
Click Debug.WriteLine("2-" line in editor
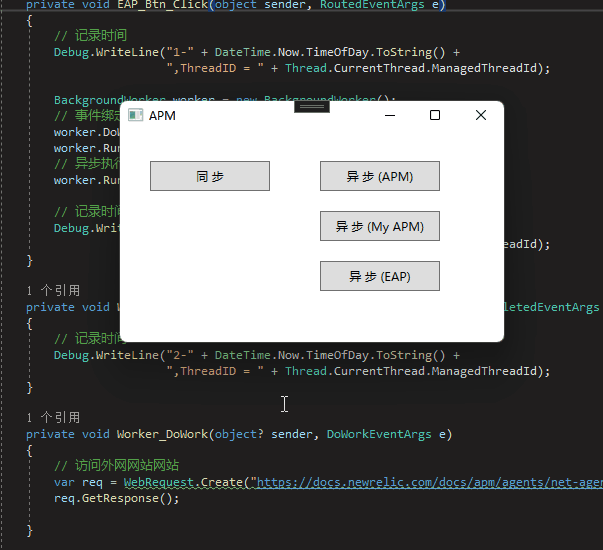257,355
